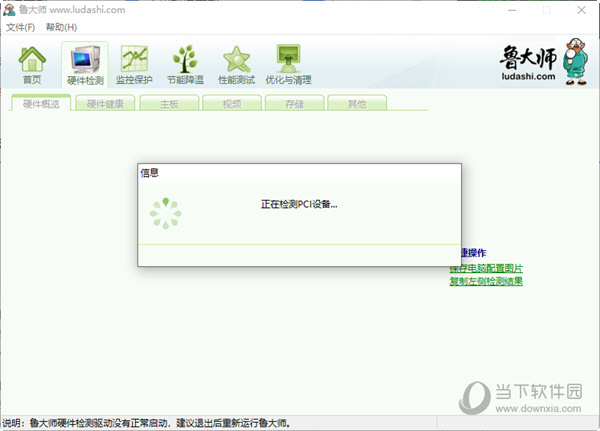The image size is (600, 431).
Task: Click the 信息 dialog title
Action: coord(150,173)
